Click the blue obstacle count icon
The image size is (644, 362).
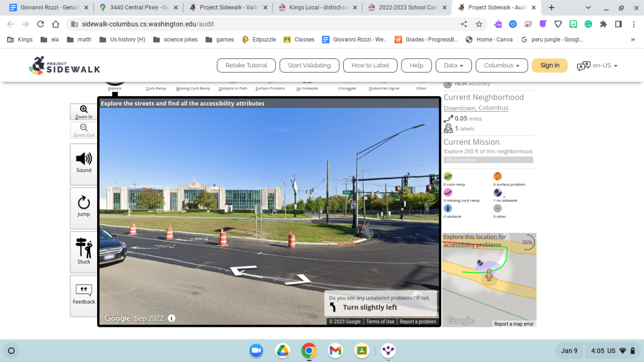[x=448, y=209]
